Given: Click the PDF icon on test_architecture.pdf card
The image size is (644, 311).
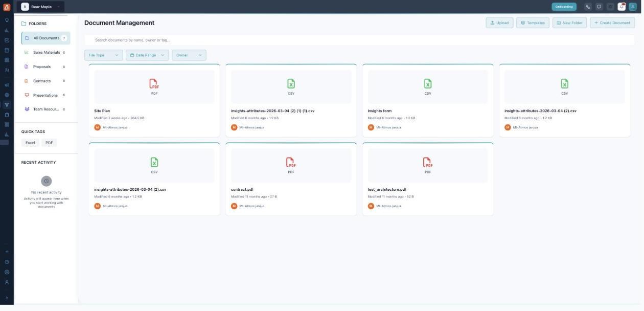Looking at the screenshot, I should [428, 163].
